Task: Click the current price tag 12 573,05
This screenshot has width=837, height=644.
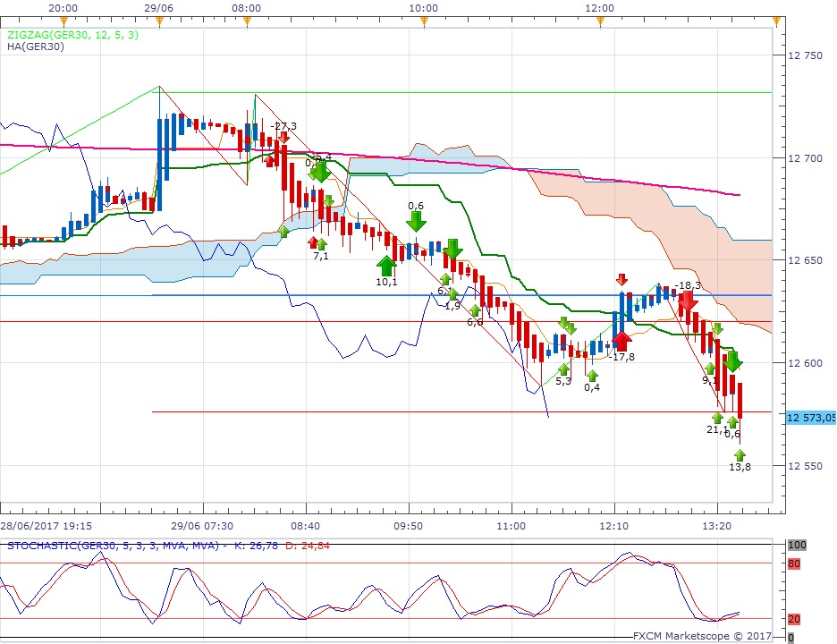Action: (x=811, y=418)
